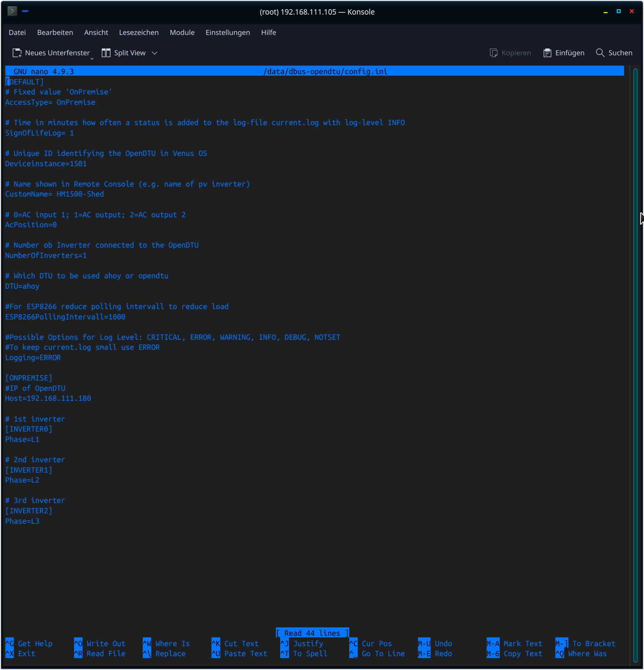Click the Konsole icon in the title bar
The height and width of the screenshot is (670, 644).
[x=12, y=11]
